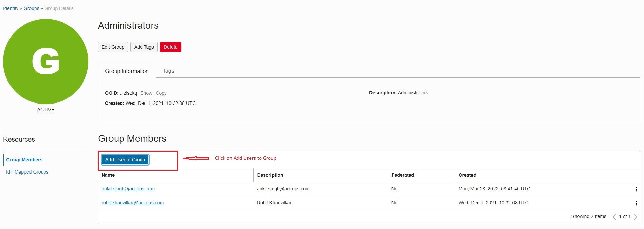
Task: Click the Name column header
Action: tap(108, 175)
